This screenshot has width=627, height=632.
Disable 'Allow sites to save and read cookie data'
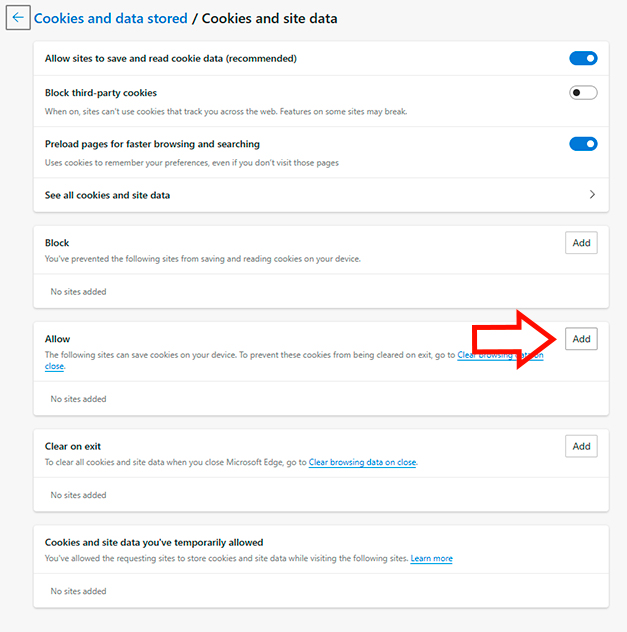pos(583,58)
